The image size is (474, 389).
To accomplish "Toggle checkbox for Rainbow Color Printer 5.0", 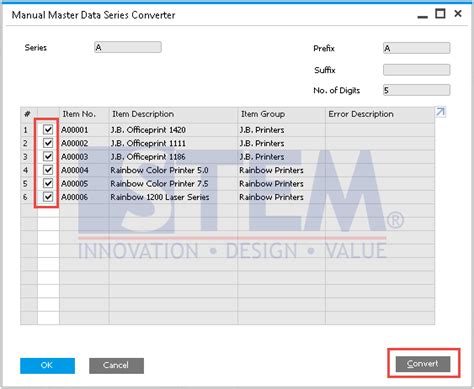I will [48, 170].
